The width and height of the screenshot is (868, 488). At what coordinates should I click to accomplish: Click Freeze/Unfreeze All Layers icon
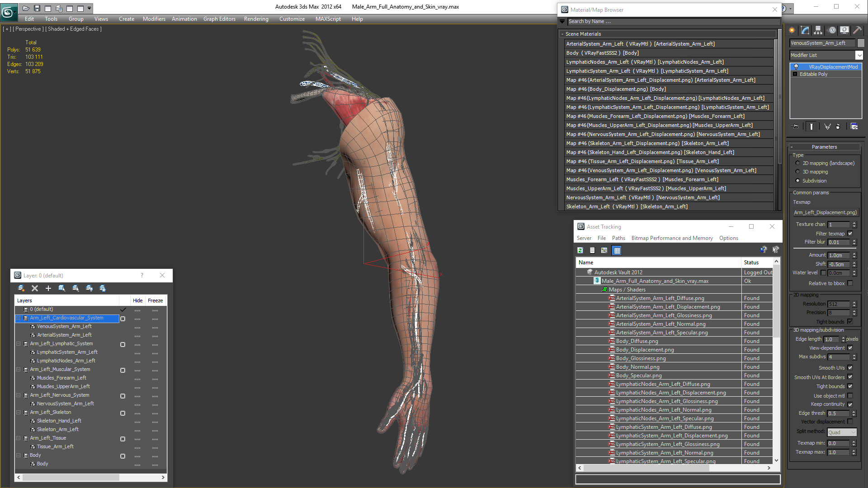tap(103, 288)
